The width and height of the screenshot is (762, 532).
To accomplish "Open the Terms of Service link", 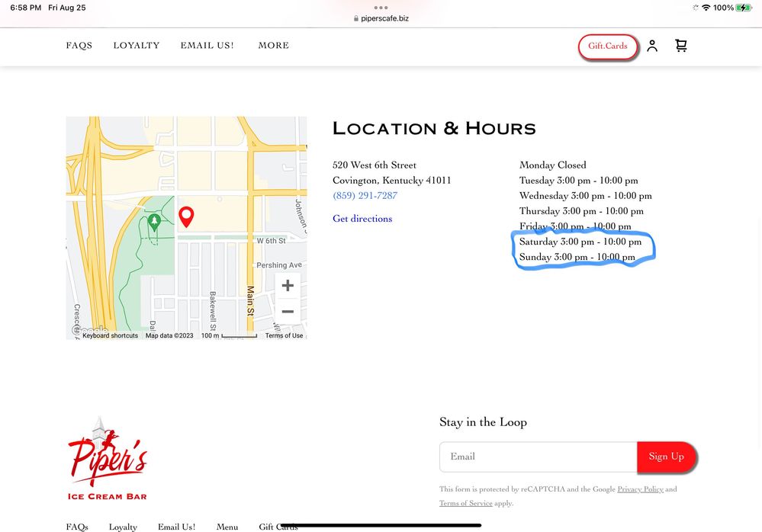I will 465,503.
